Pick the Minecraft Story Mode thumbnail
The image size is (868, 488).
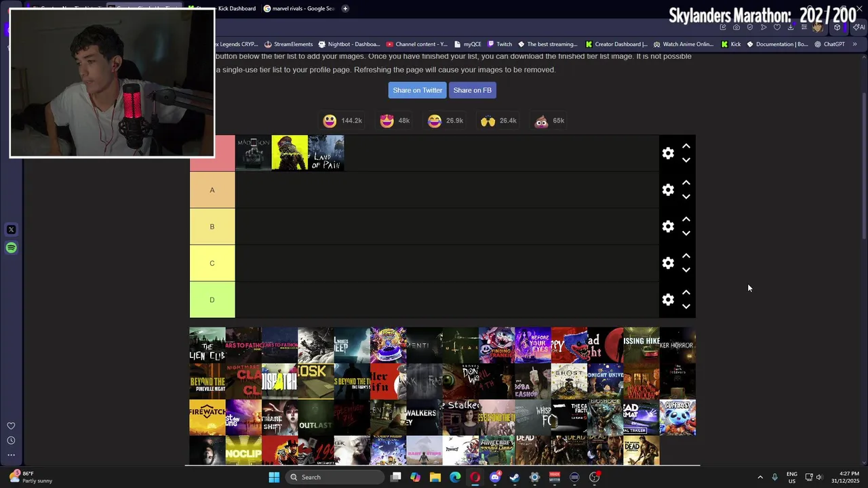click(497, 451)
